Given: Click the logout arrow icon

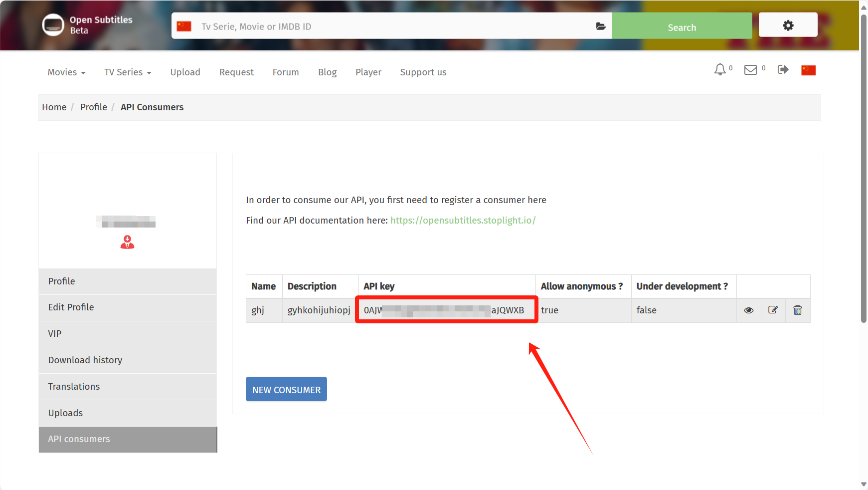Looking at the screenshot, I should 783,70.
